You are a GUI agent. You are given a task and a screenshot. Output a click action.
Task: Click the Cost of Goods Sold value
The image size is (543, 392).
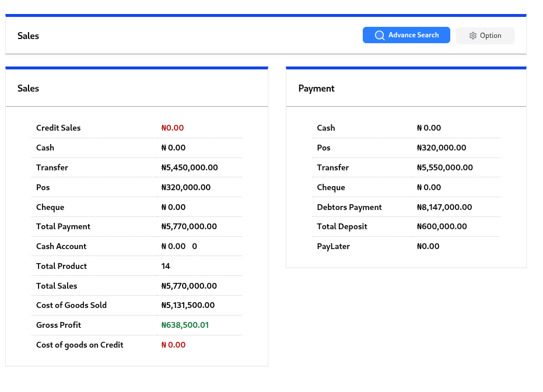click(x=188, y=305)
